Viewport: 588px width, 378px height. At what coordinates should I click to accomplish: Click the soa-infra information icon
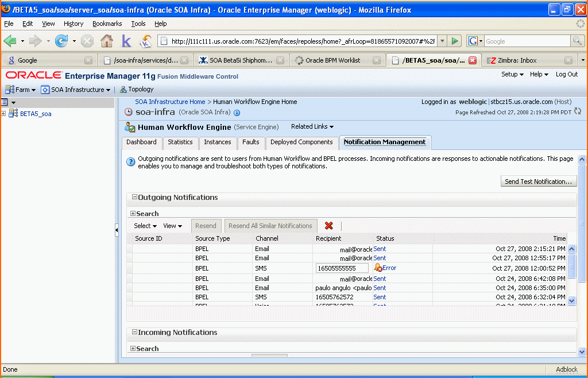pos(237,113)
